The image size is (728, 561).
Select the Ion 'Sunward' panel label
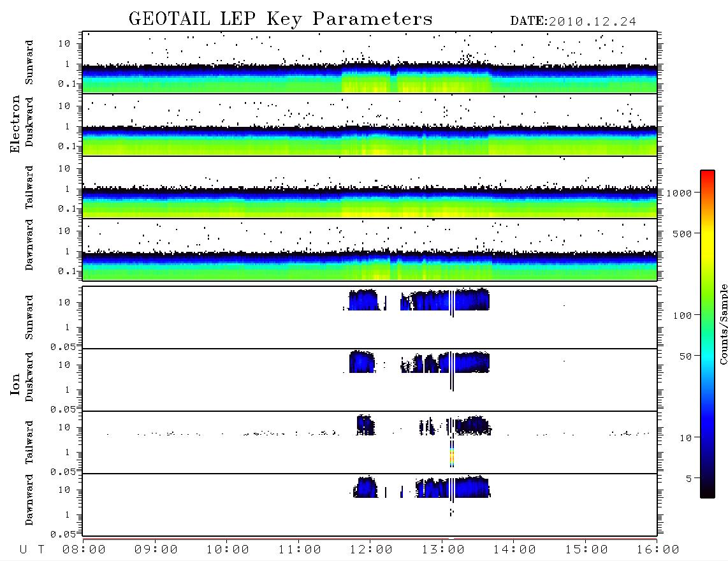point(29,317)
